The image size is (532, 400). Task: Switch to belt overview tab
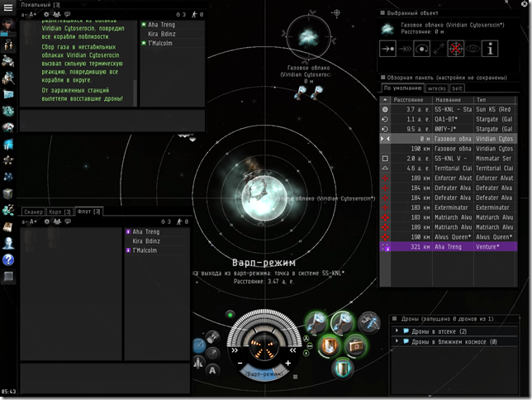[457, 88]
